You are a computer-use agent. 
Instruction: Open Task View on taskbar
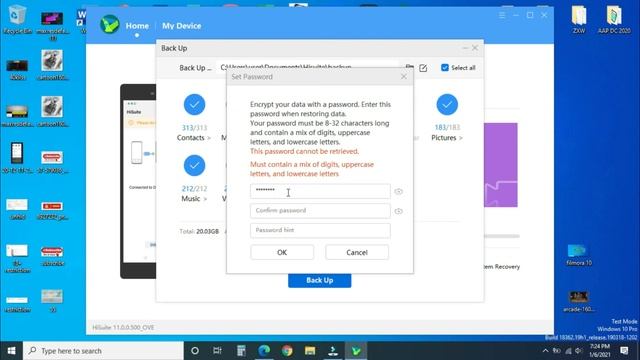click(x=217, y=351)
